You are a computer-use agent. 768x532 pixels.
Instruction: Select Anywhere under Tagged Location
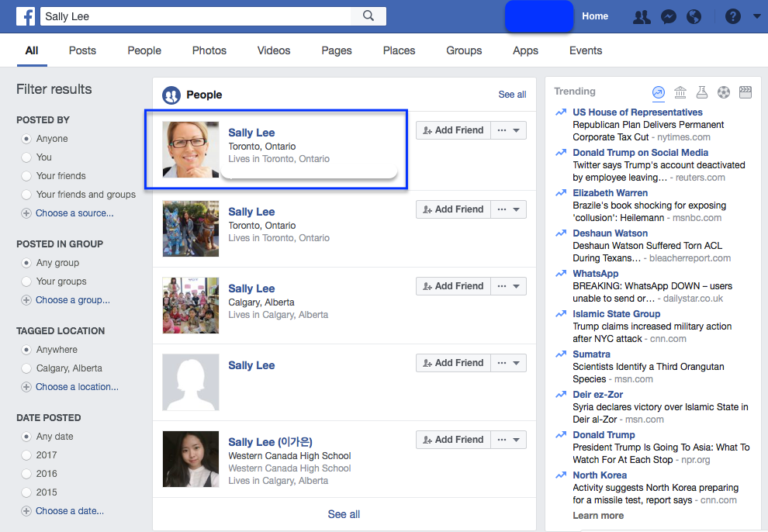tap(26, 350)
